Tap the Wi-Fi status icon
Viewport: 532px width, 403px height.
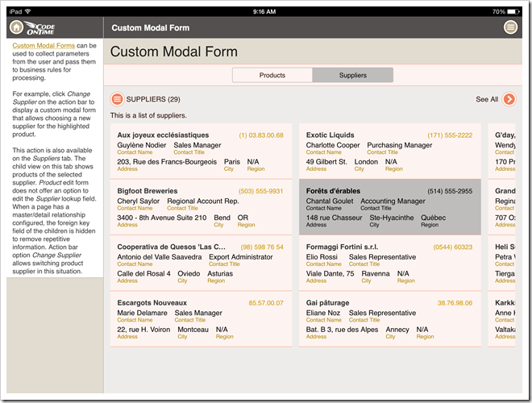(x=28, y=11)
